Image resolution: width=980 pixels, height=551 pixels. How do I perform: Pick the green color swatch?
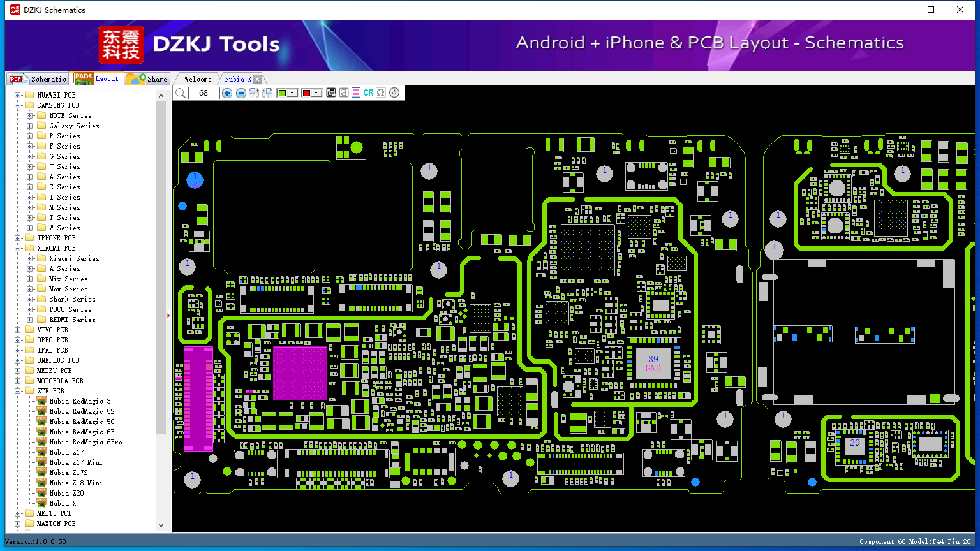282,93
